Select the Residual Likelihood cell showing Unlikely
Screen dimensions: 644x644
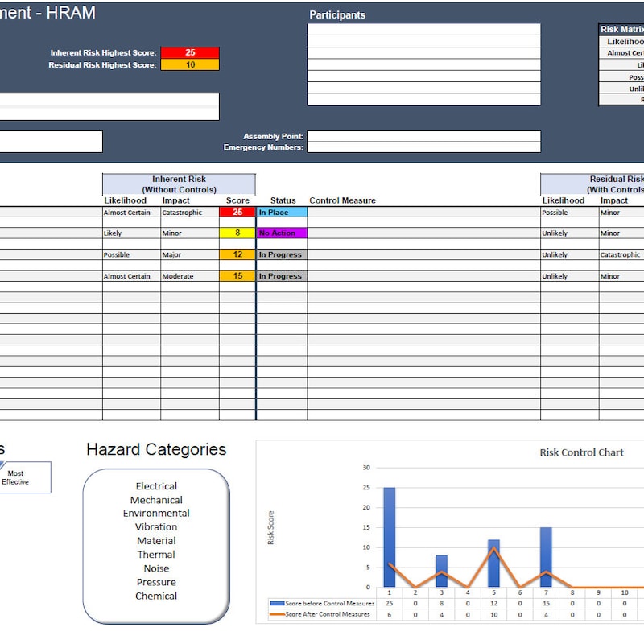[563, 233]
